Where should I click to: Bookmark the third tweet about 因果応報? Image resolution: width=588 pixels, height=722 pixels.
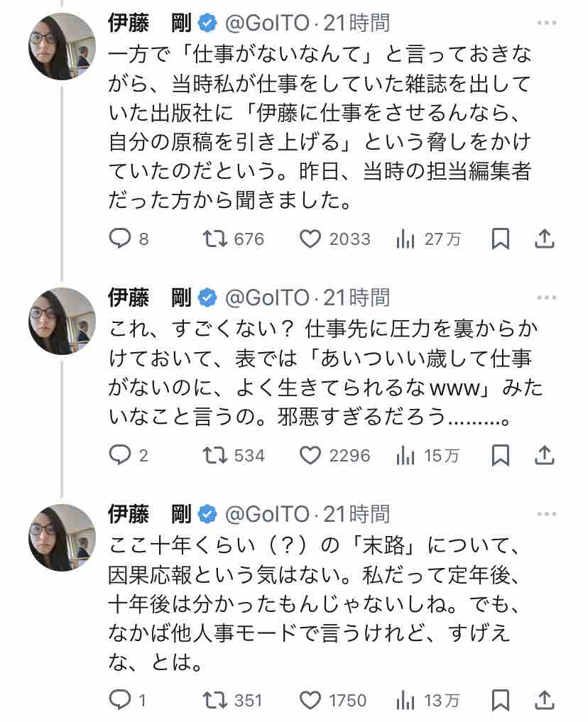click(501, 701)
